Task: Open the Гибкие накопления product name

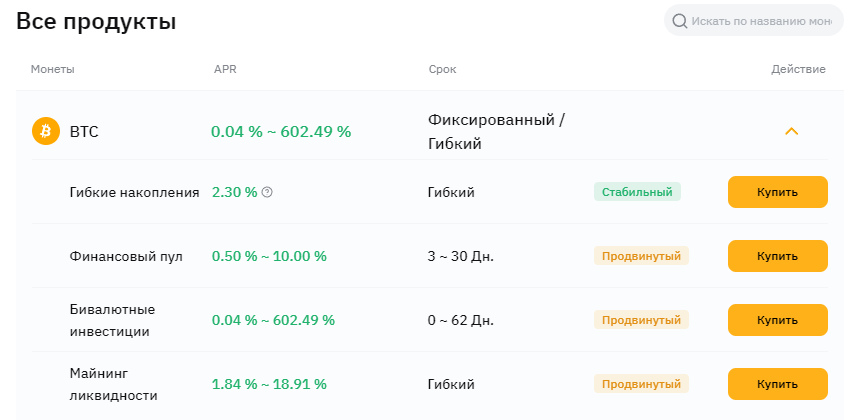Action: pos(134,192)
